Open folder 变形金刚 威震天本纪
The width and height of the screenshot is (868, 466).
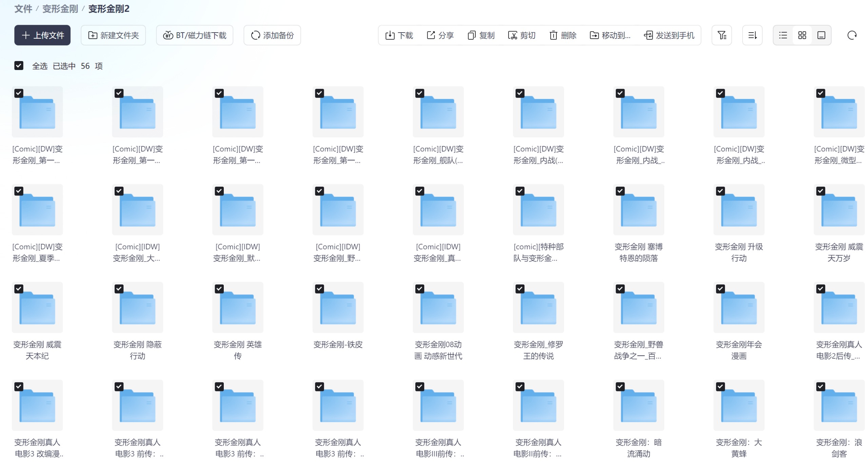(x=37, y=307)
